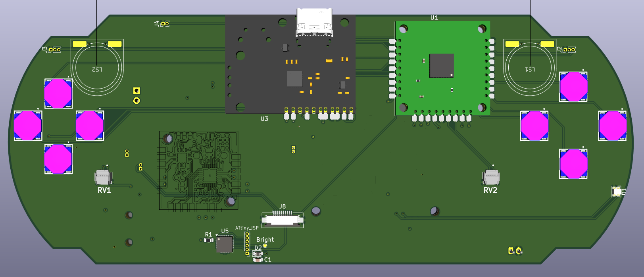Click the R1 label text
Image resolution: width=644 pixels, height=277 pixels.
click(x=208, y=234)
